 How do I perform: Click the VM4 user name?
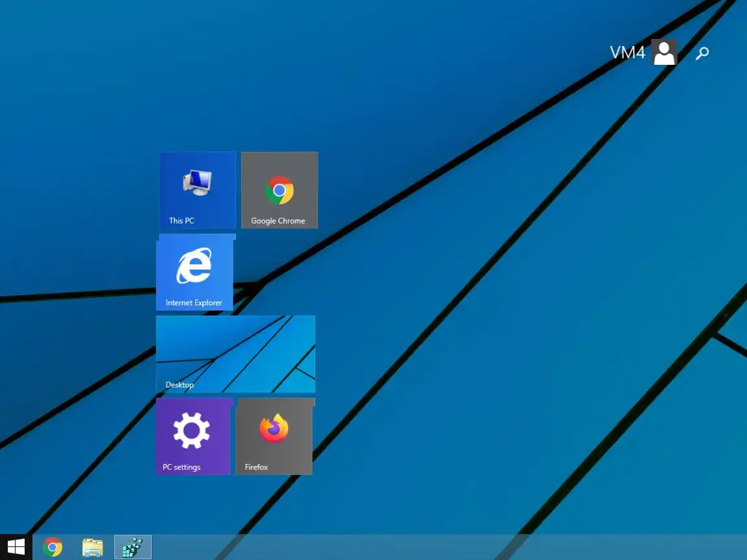pos(628,52)
